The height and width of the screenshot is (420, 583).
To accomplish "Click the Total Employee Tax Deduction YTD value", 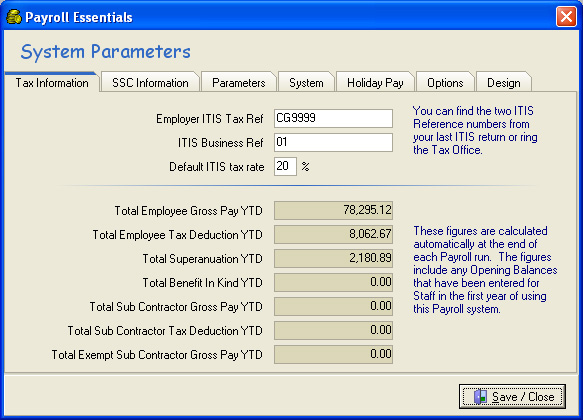I will coord(333,235).
